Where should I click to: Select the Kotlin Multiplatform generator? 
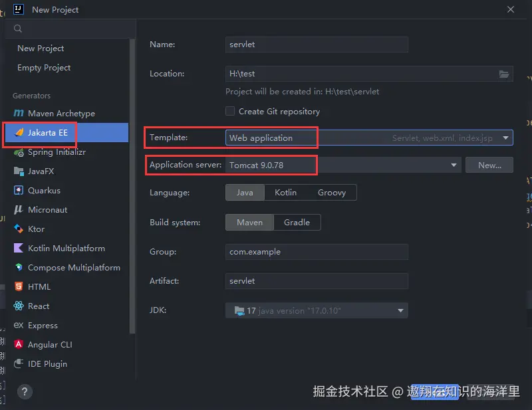click(x=67, y=249)
